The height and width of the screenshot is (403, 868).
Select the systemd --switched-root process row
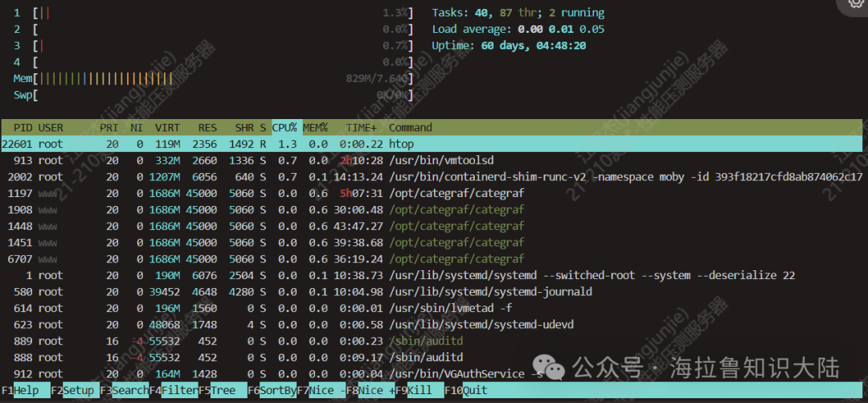click(x=432, y=275)
